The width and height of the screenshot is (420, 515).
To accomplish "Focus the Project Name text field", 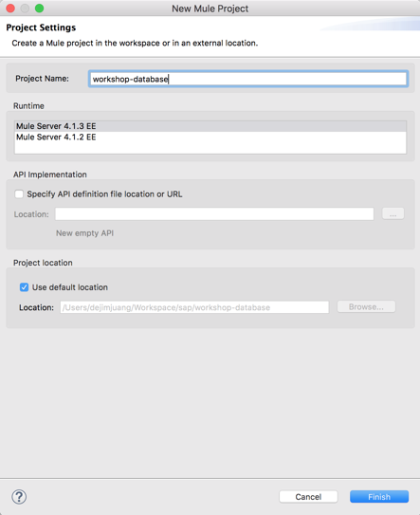I will pyautogui.click(x=248, y=79).
